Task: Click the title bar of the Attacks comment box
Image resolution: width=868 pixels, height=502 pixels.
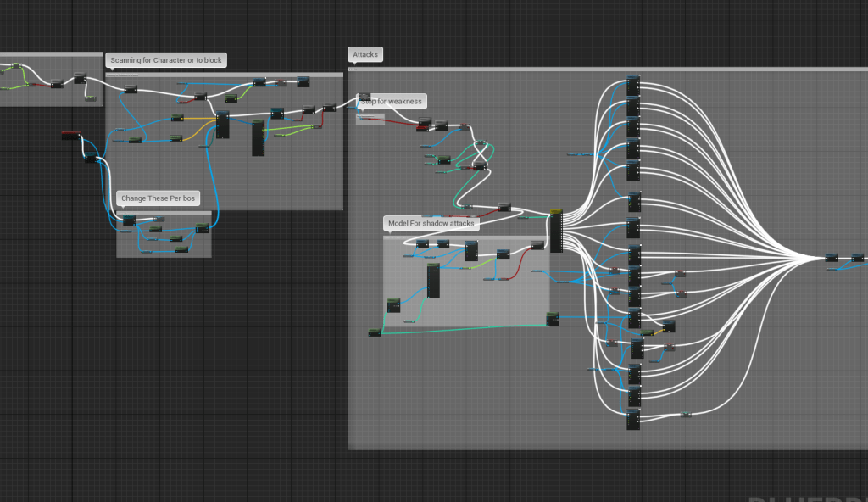Action: [x=593, y=70]
